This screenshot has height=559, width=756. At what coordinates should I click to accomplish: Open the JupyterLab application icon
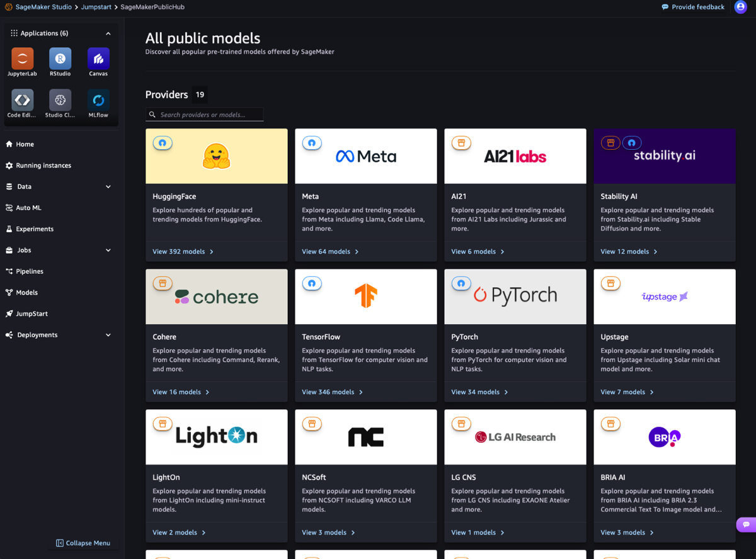(x=22, y=59)
